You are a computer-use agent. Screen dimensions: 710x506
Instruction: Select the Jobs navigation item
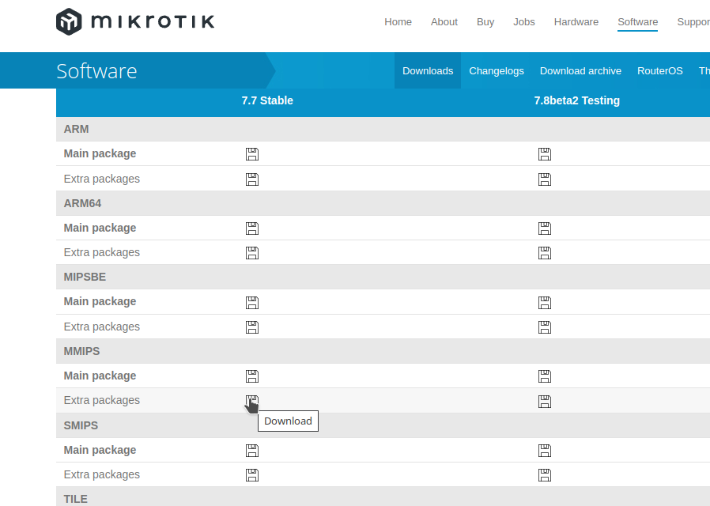click(x=524, y=22)
